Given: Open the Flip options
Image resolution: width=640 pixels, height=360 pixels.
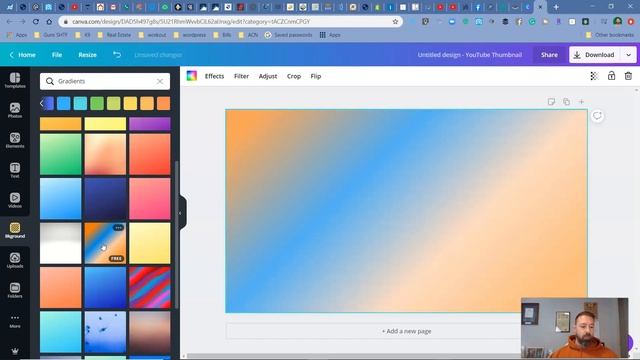Looking at the screenshot, I should (316, 76).
